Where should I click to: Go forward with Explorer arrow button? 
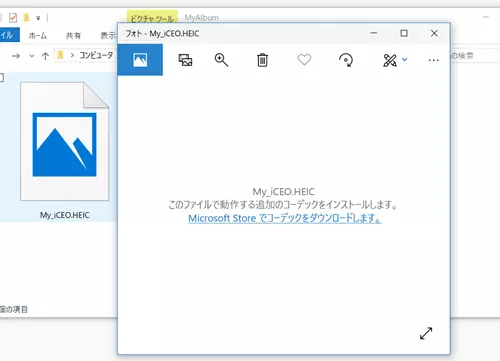(x=16, y=56)
